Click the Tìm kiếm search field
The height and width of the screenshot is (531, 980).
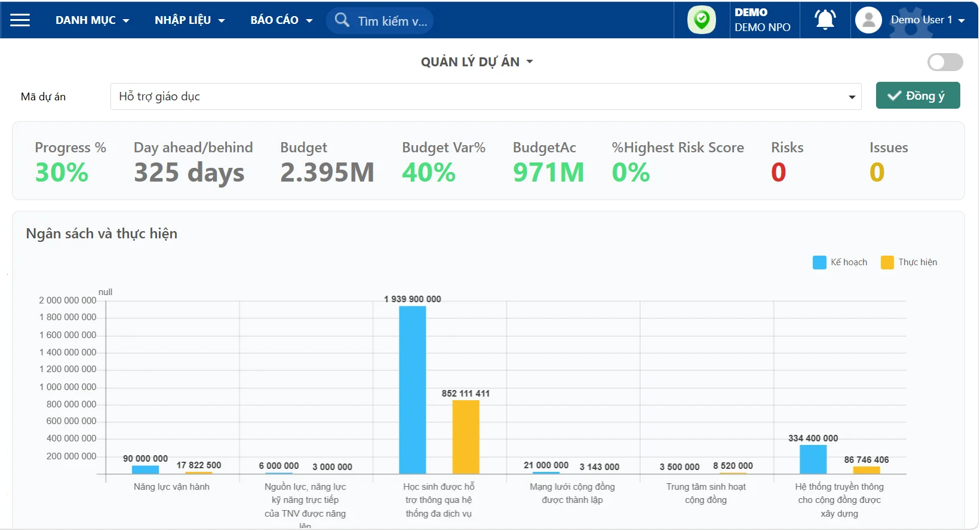(380, 21)
